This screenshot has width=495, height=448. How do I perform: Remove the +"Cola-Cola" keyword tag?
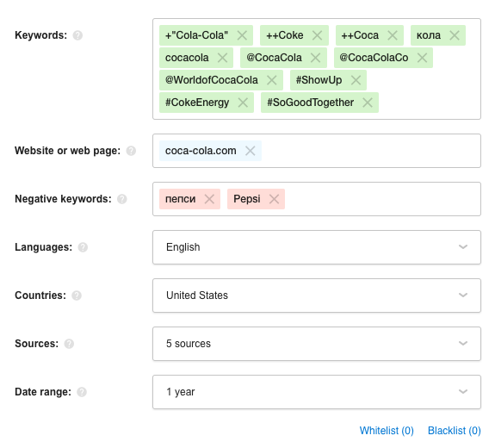(x=242, y=35)
